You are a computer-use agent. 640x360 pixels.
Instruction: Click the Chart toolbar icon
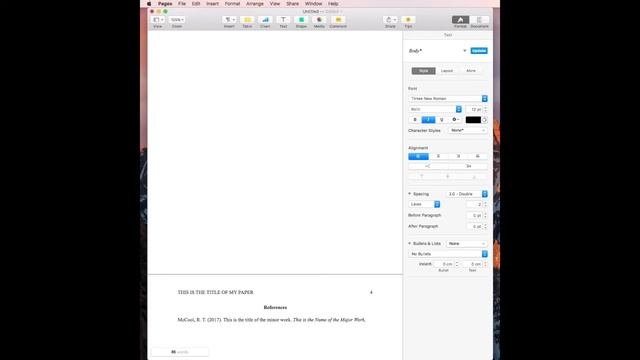click(x=265, y=20)
